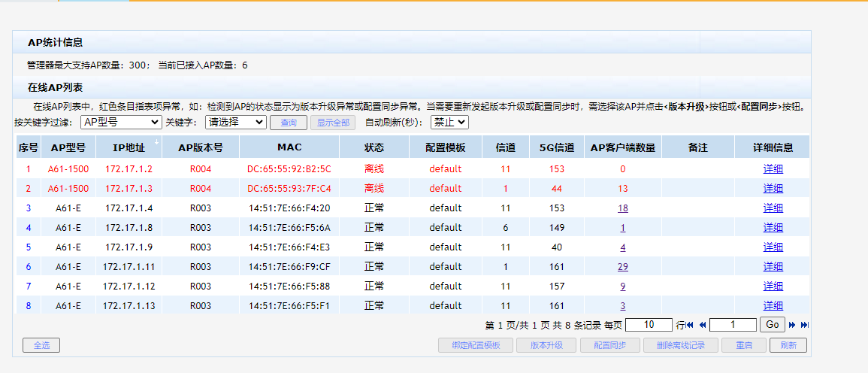
Task: Click the 刷新 refresh button
Action: 788,345
